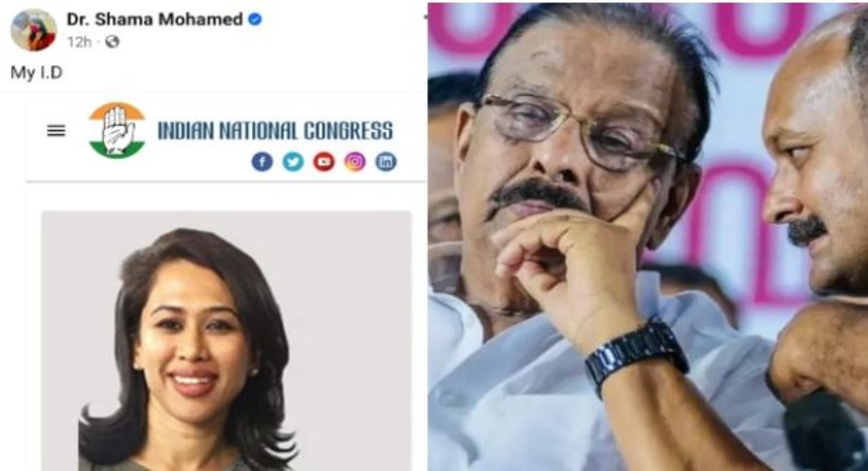This screenshot has height=471, width=868.
Task: Select the Indian National Congress title text
Action: tap(276, 131)
